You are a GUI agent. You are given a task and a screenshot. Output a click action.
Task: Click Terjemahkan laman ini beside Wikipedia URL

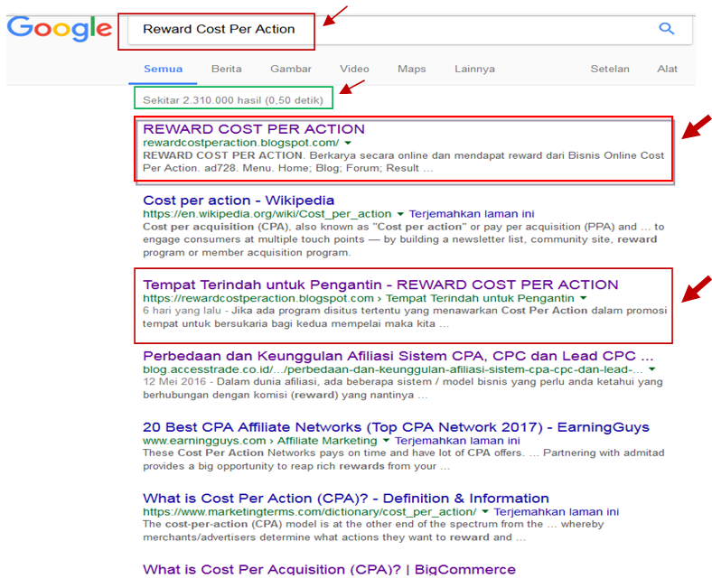pos(472,214)
